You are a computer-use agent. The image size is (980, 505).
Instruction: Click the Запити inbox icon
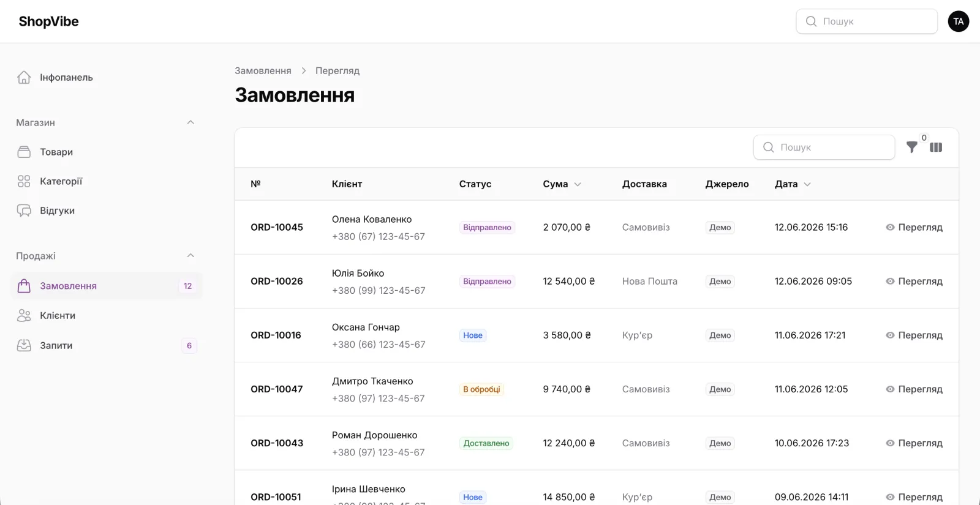24,345
